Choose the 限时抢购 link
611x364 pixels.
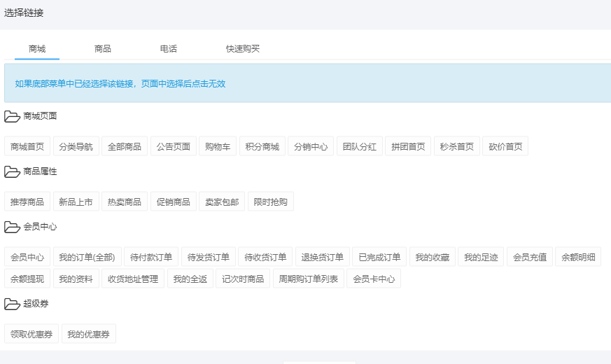270,202
